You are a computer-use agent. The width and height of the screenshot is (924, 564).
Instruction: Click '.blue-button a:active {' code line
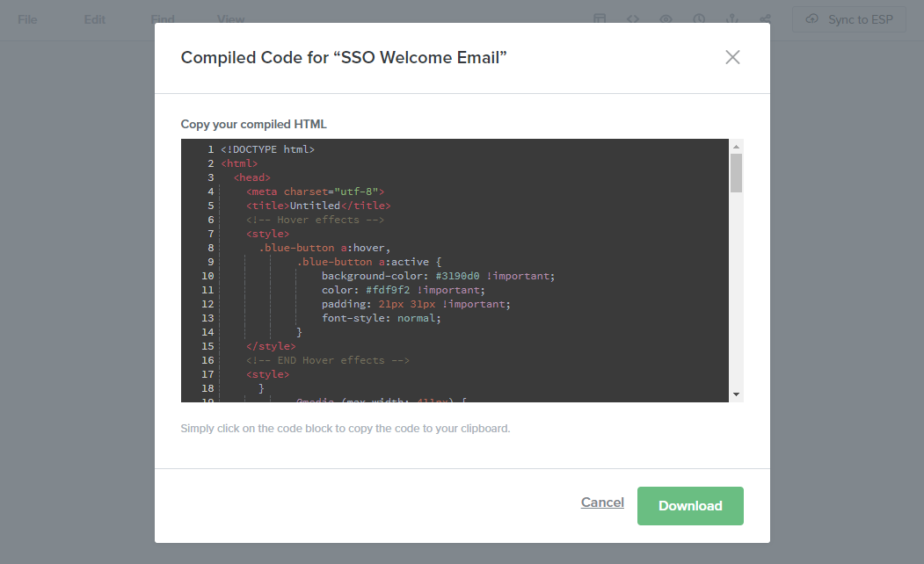369,262
